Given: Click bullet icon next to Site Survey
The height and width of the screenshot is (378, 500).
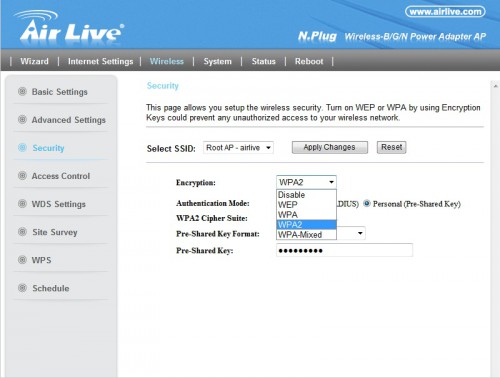Looking at the screenshot, I should 22,232.
